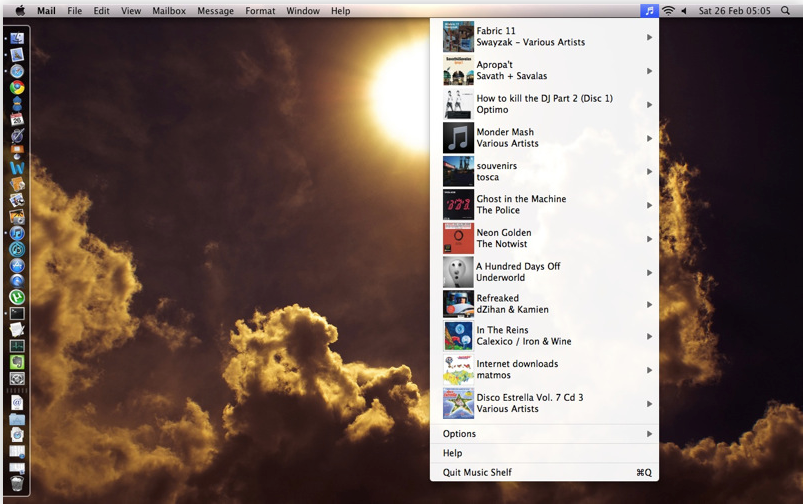The image size is (803, 504).
Task: Launch Finder from the dock
Action: coord(17,39)
